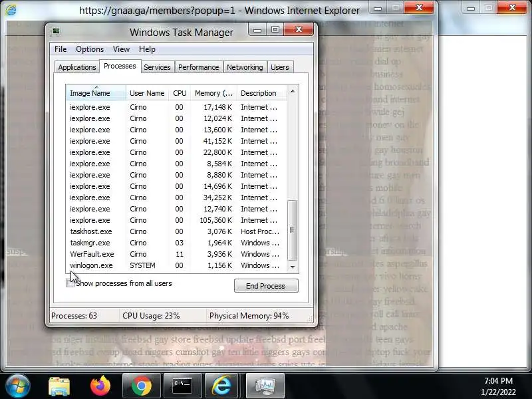Sort processes by CPU column
The width and height of the screenshot is (532, 399).
click(x=180, y=93)
